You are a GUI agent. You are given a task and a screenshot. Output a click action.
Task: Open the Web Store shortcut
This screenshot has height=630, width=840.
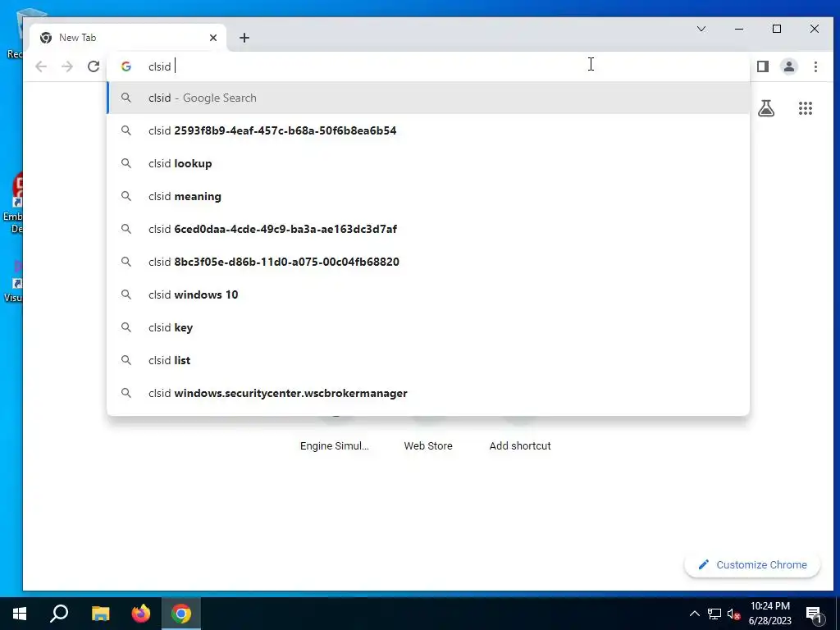point(428,445)
